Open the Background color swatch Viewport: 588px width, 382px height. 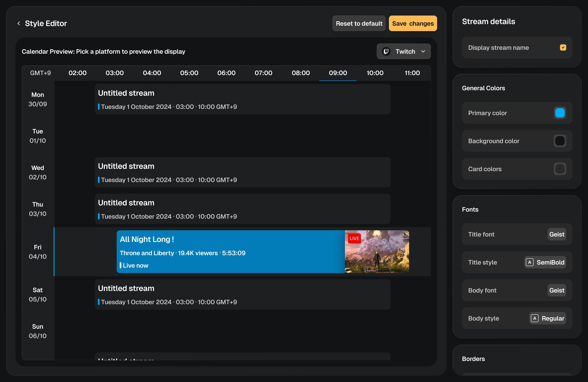(560, 141)
